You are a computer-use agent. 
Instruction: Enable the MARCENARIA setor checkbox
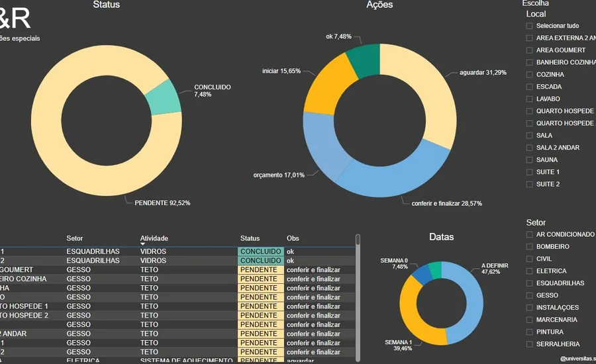pos(529,320)
